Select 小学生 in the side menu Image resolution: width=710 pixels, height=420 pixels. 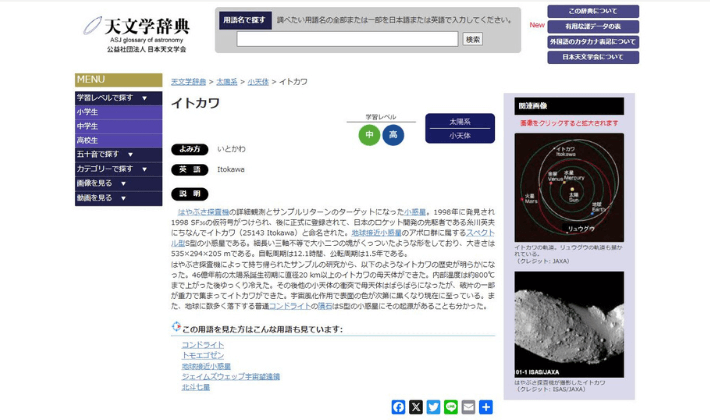coord(88,112)
